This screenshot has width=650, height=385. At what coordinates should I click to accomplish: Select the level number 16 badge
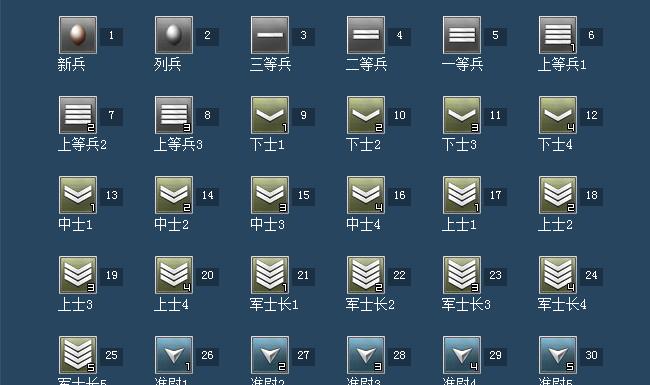click(399, 196)
